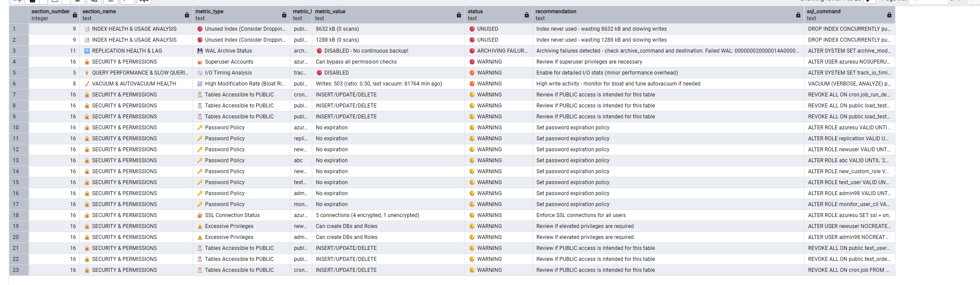Select the section_number column header
980x285 pixels.
coord(54,15)
